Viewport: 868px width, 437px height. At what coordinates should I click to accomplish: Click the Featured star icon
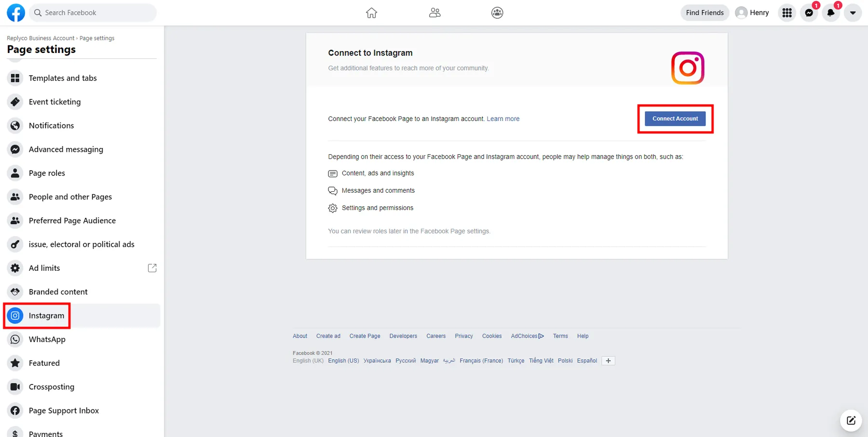tap(15, 363)
